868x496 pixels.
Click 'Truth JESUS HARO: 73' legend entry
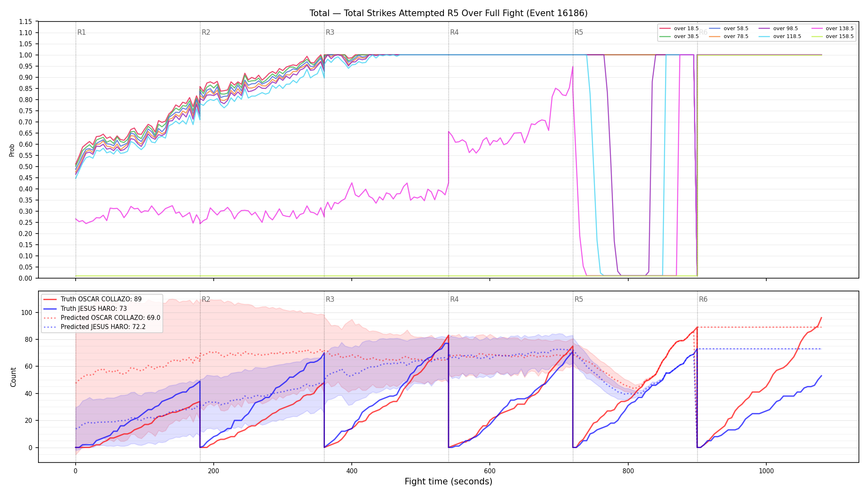click(85, 308)
